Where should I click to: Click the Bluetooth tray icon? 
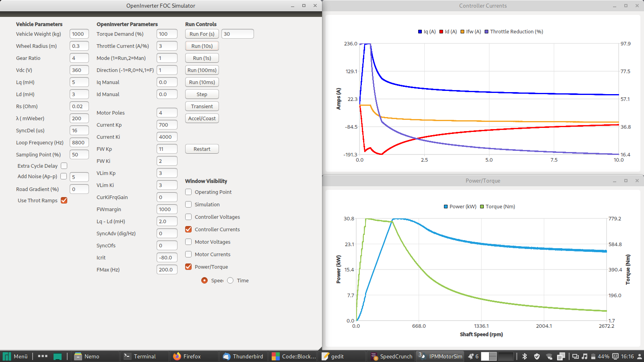(524, 356)
